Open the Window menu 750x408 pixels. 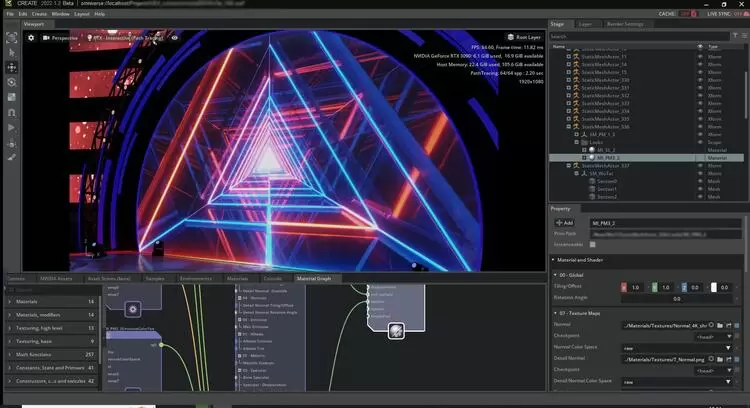pos(61,15)
